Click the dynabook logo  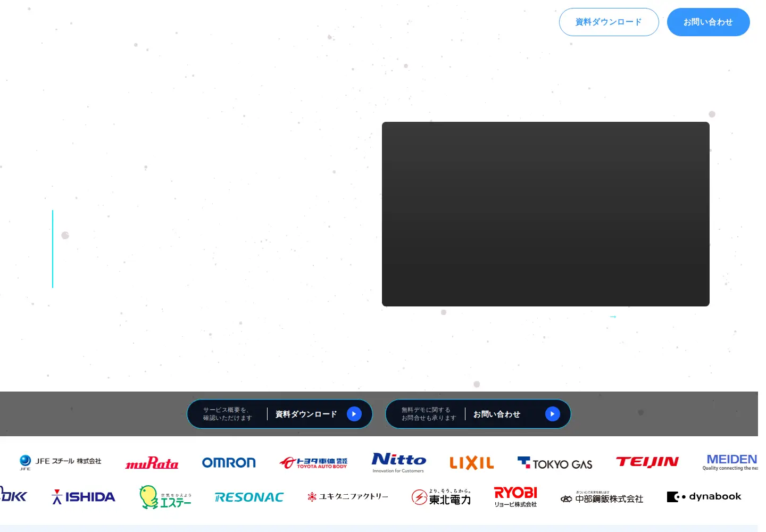point(704,496)
